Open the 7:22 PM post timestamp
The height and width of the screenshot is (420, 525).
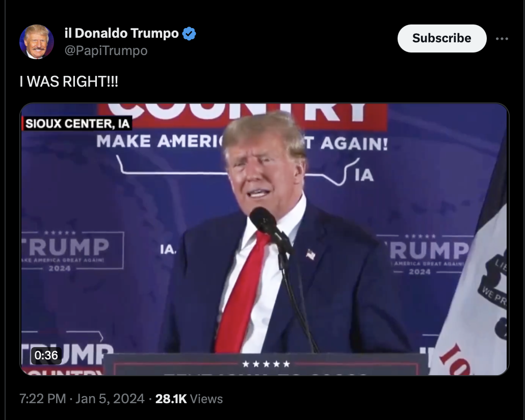click(42, 399)
